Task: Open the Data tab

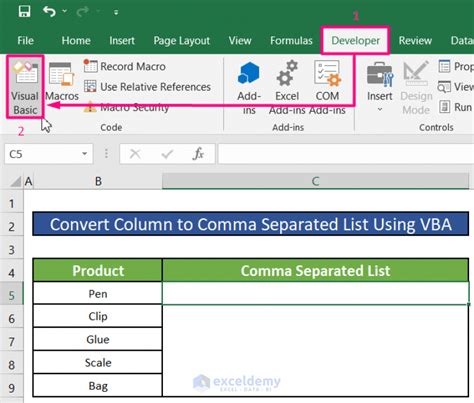Action: 462,41
